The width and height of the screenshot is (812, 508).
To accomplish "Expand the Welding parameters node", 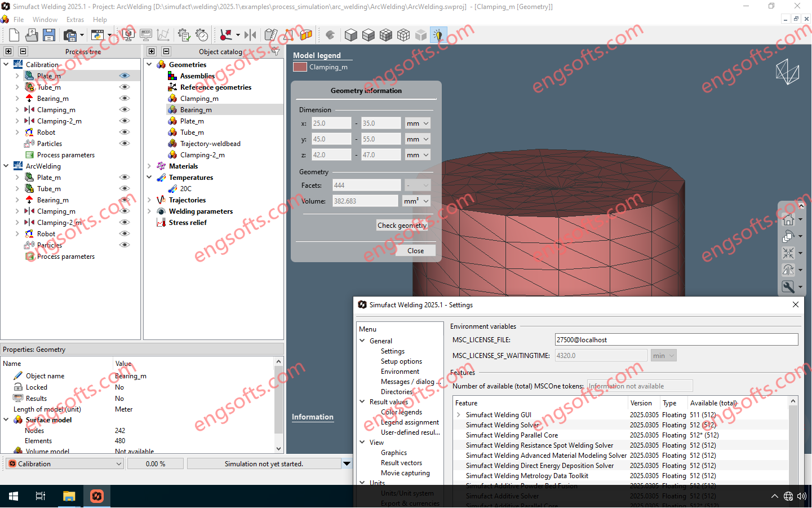I will tap(149, 211).
